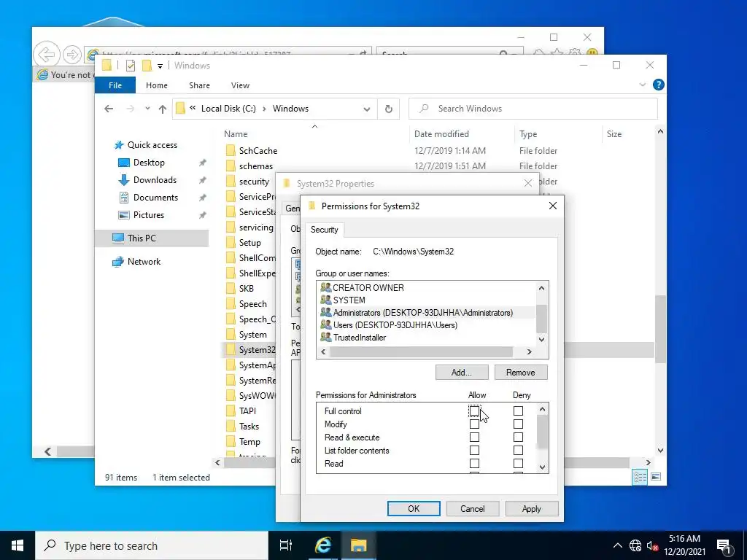
Task: Open the View ribbon tab
Action: pos(240,85)
